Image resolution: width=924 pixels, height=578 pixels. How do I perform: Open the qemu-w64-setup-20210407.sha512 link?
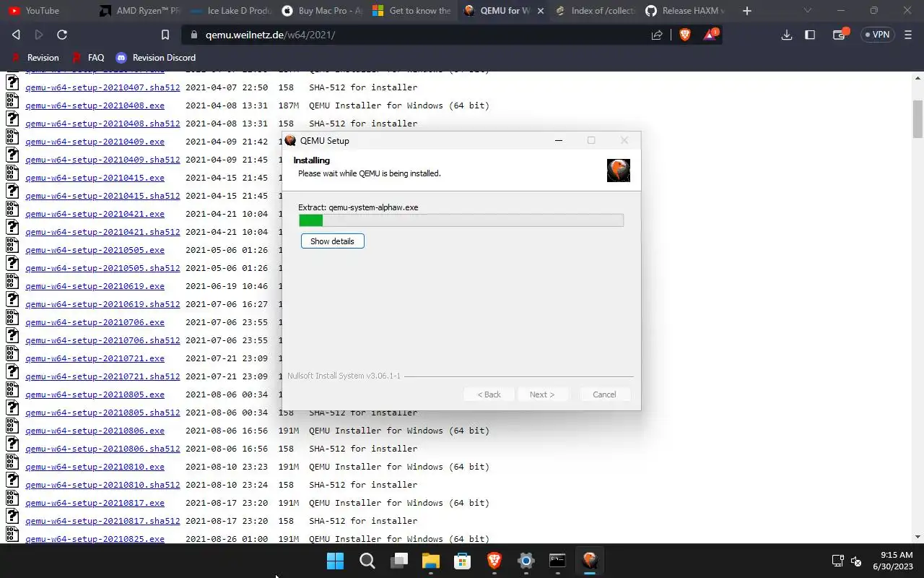coord(103,87)
